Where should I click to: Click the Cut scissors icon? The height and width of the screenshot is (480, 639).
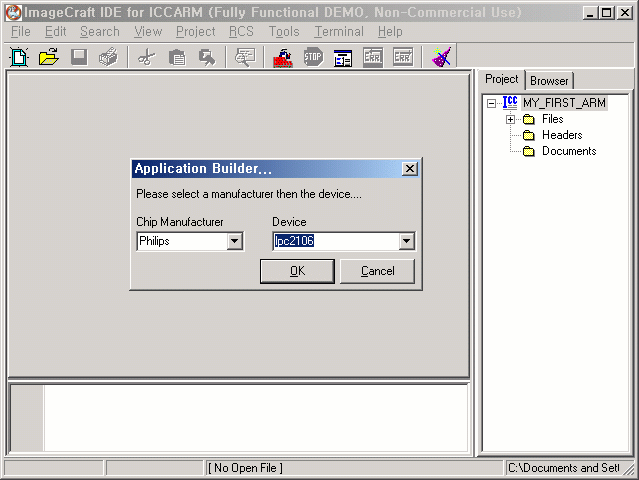(x=147, y=57)
